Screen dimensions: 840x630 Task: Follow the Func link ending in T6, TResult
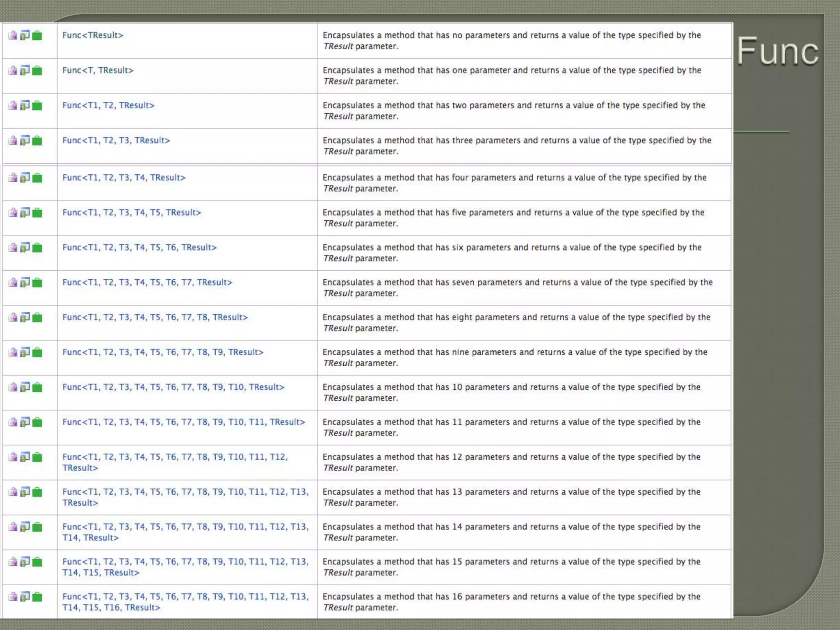click(x=139, y=247)
